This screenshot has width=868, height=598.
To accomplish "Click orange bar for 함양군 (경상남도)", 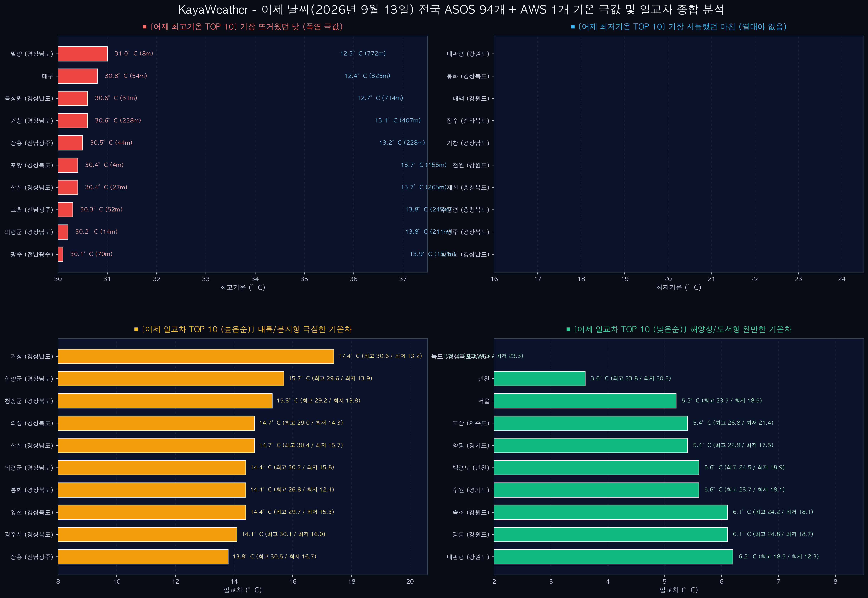I will pyautogui.click(x=171, y=379).
